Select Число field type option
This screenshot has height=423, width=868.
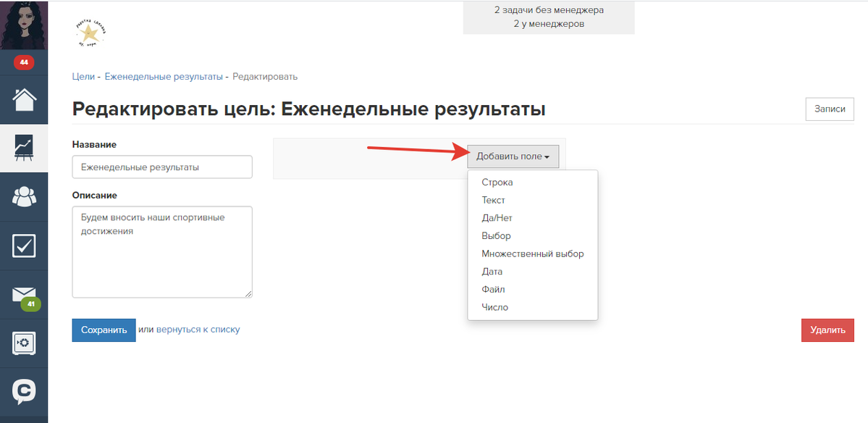(x=494, y=307)
